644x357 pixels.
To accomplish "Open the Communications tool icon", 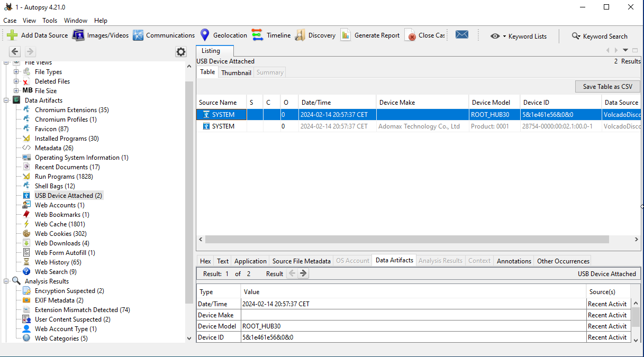I will coord(138,35).
